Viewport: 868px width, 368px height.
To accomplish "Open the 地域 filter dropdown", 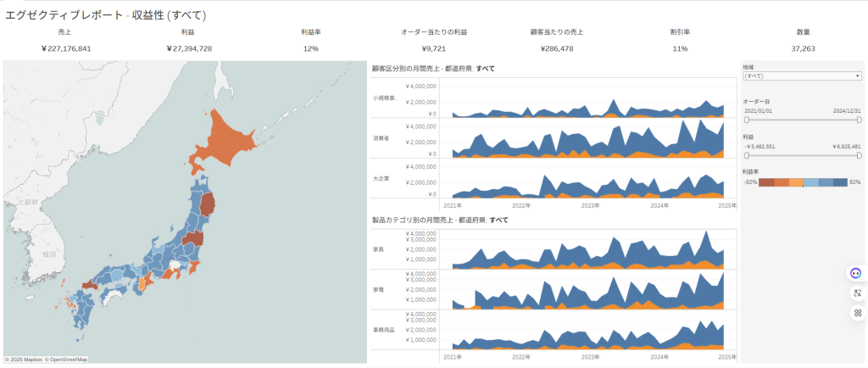I will tap(802, 75).
